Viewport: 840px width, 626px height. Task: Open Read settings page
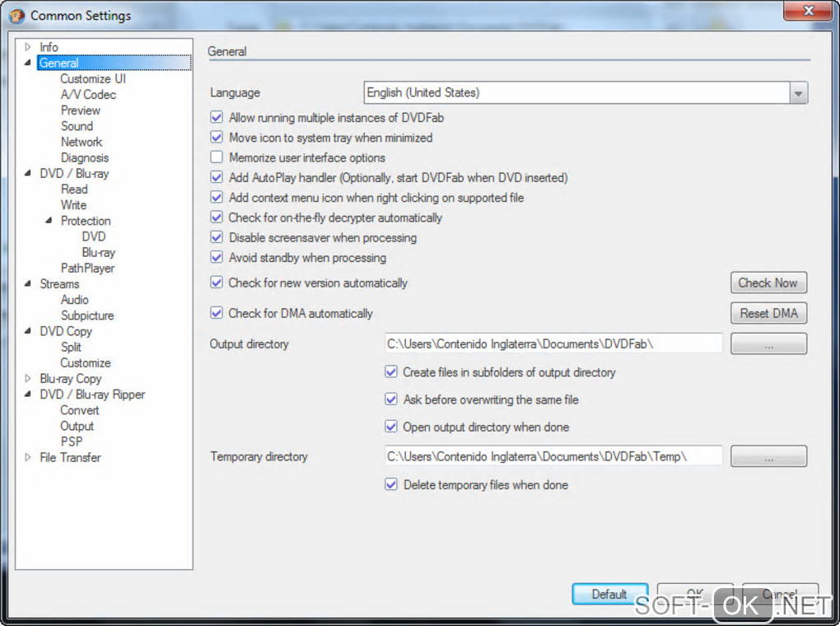pyautogui.click(x=74, y=189)
